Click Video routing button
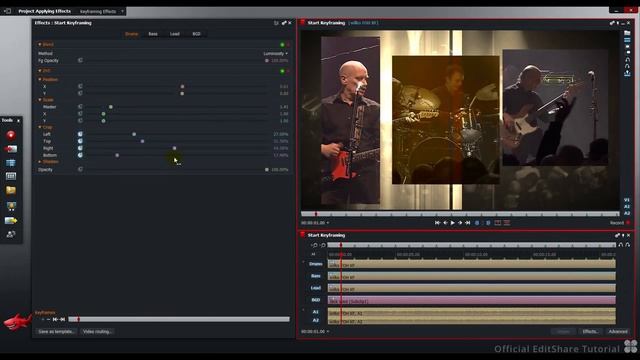Image resolution: width=640 pixels, height=360 pixels. pyautogui.click(x=97, y=331)
